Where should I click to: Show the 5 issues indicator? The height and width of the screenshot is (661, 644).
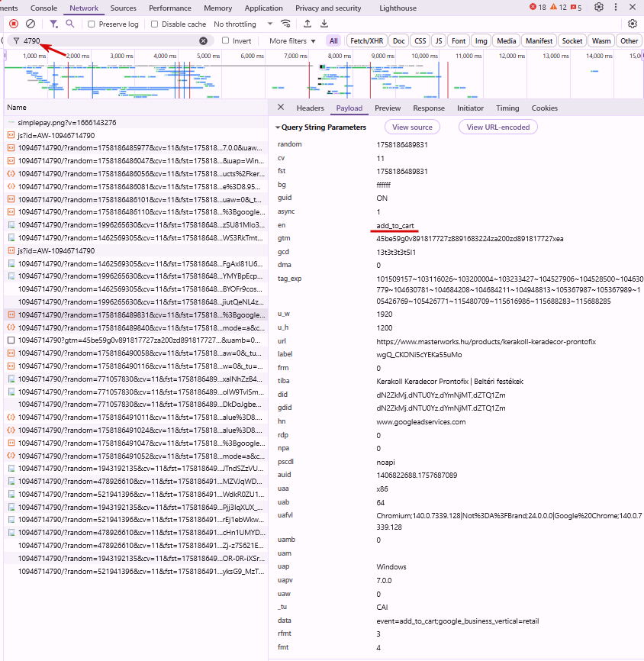576,7
